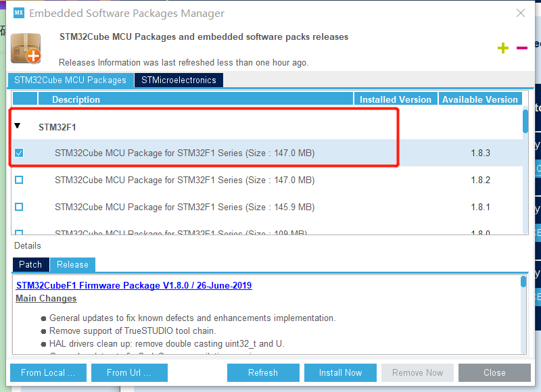Click available version 1.8.1 cell

481,207
